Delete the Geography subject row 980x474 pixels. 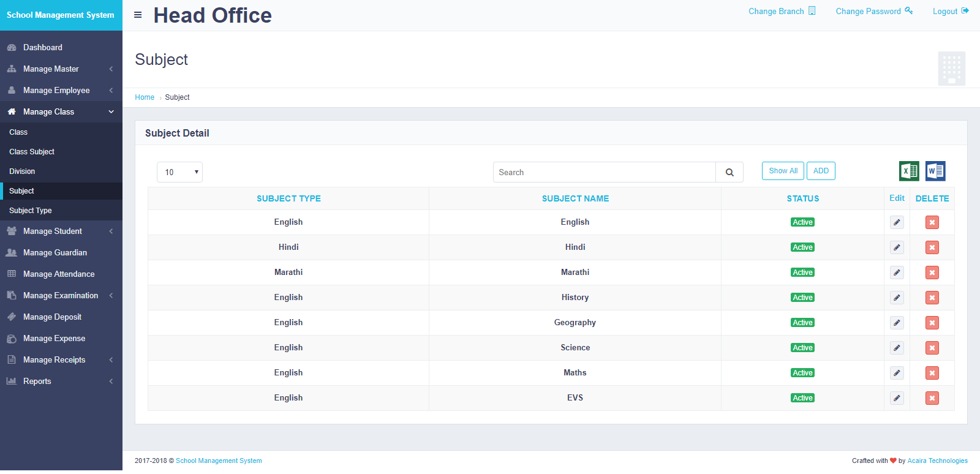(x=932, y=323)
